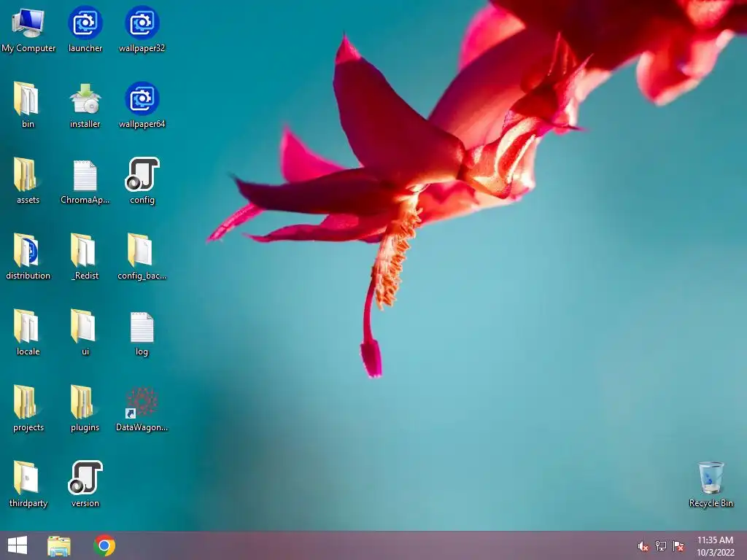Viewport: 747px width, 560px height.
Task: Select the assets folder icon
Action: click(x=28, y=181)
